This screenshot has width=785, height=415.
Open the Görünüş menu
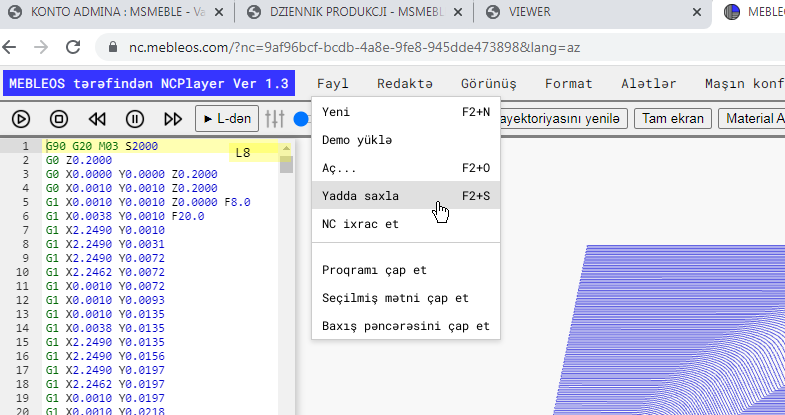tap(489, 84)
